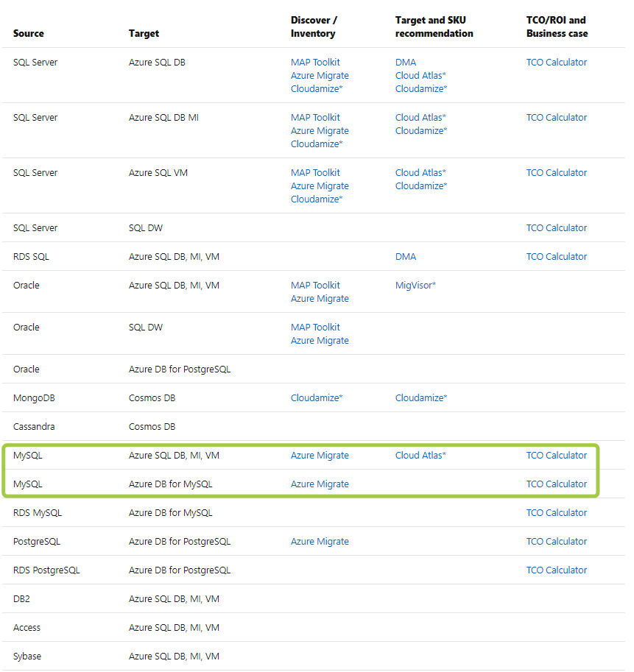Viewport: 634px width, 672px height.
Task: Select the Target and SKU recommendation header
Action: 434,26
